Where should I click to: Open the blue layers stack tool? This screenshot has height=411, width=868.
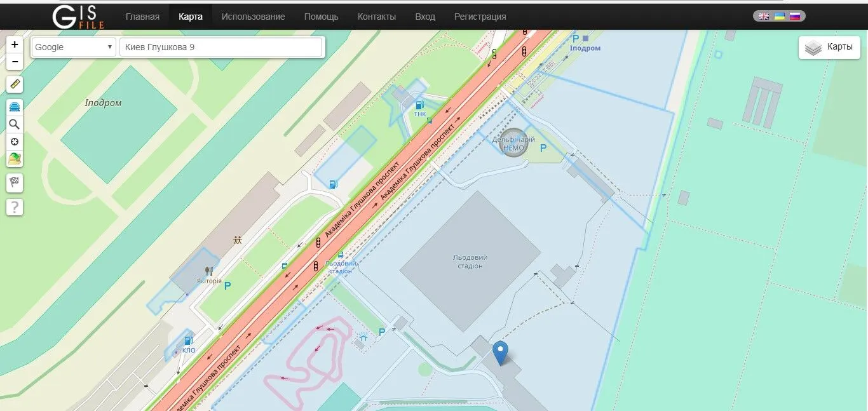point(15,107)
